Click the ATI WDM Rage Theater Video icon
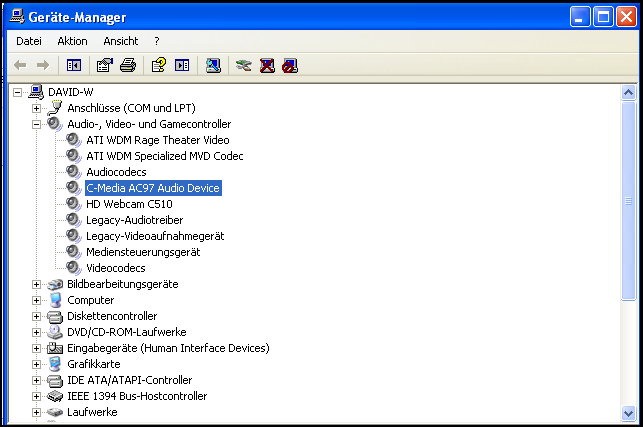This screenshot has height=427, width=643. [74, 140]
